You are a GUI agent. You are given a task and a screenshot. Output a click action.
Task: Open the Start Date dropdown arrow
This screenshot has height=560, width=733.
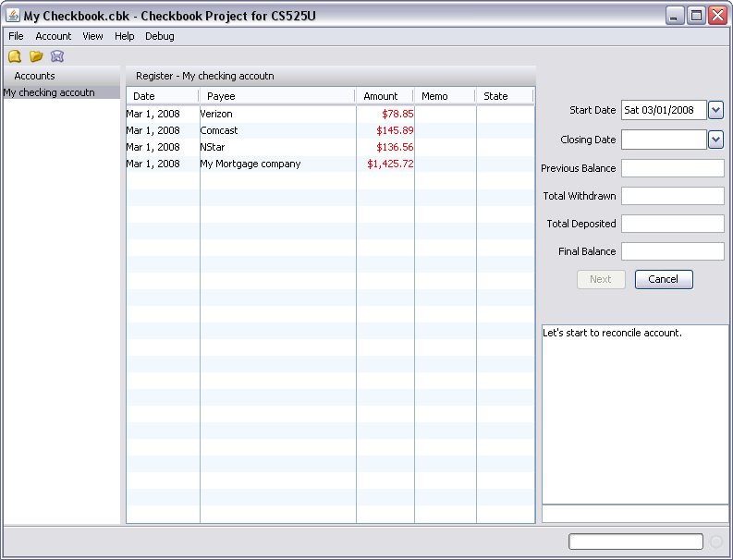715,110
